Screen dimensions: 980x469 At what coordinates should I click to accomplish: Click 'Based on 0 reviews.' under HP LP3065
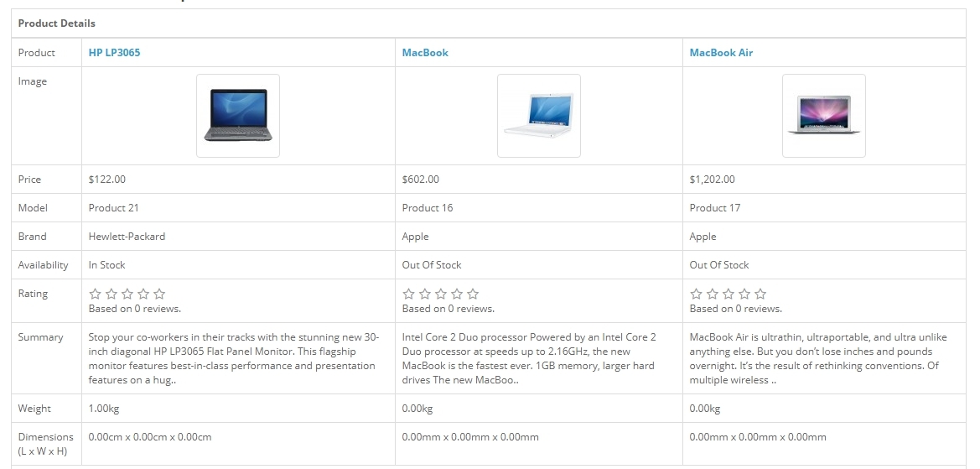[135, 309]
